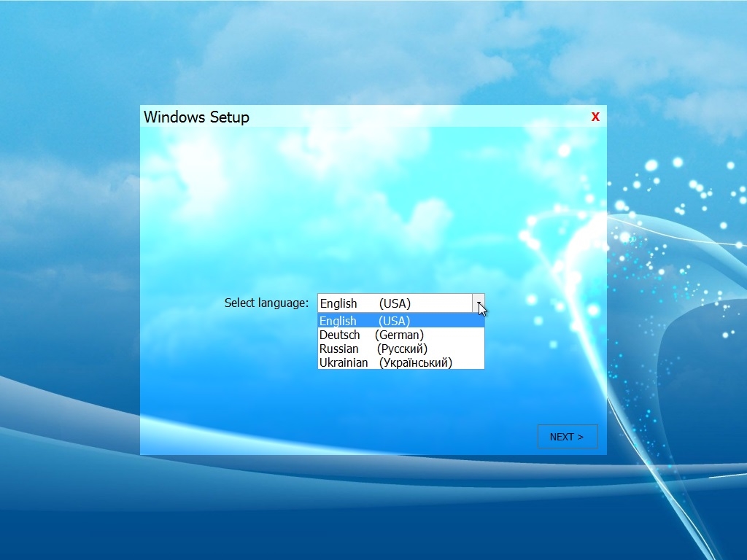747x560 pixels.
Task: Click the "Select language:" label
Action: pyautogui.click(x=266, y=303)
